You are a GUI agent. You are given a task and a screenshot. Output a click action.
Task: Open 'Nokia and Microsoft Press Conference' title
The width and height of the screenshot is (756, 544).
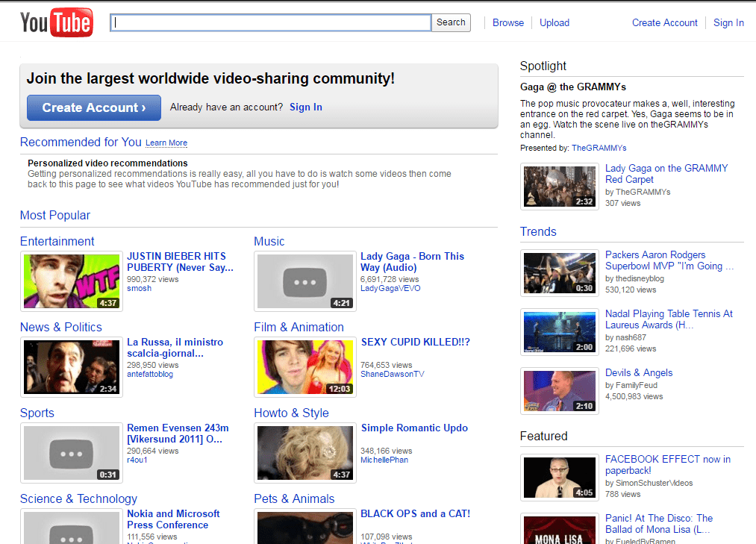[173, 519]
